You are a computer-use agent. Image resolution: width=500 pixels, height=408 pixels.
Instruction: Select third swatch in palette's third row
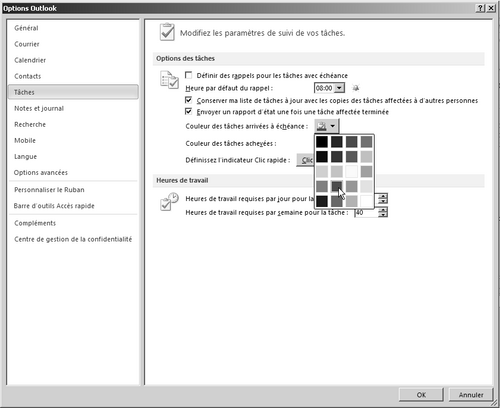point(351,172)
